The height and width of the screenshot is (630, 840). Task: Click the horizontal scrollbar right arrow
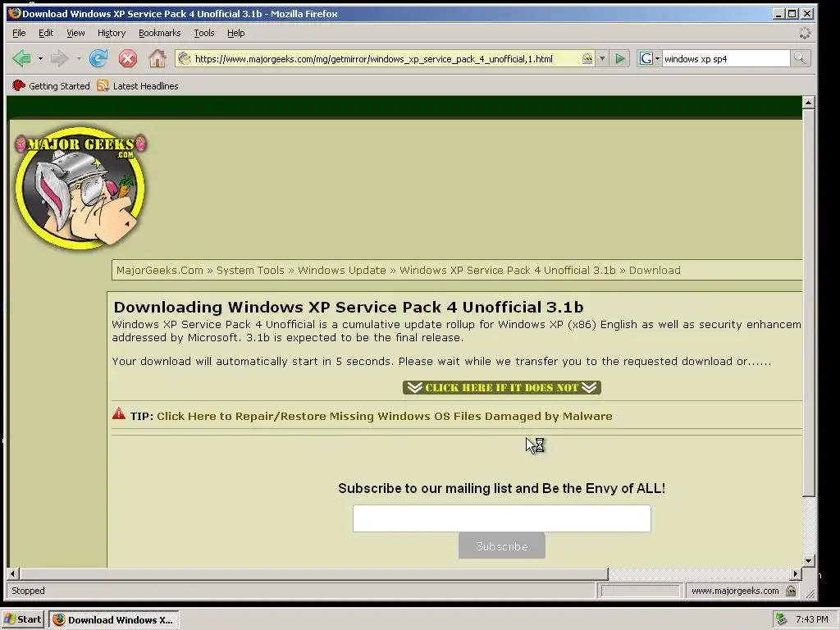point(796,573)
